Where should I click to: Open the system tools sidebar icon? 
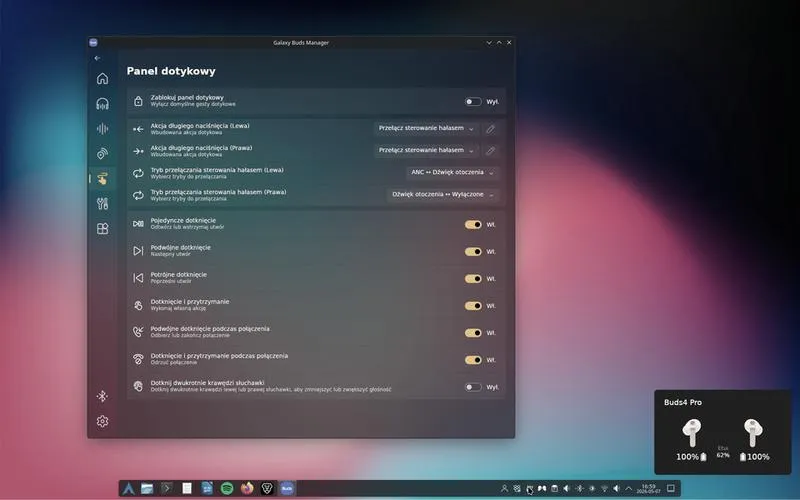point(103,204)
